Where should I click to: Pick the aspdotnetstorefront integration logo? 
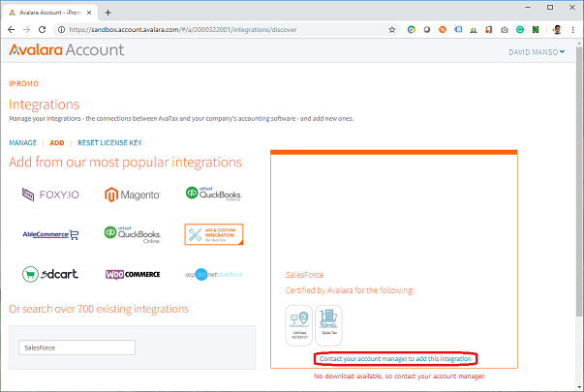coord(214,274)
